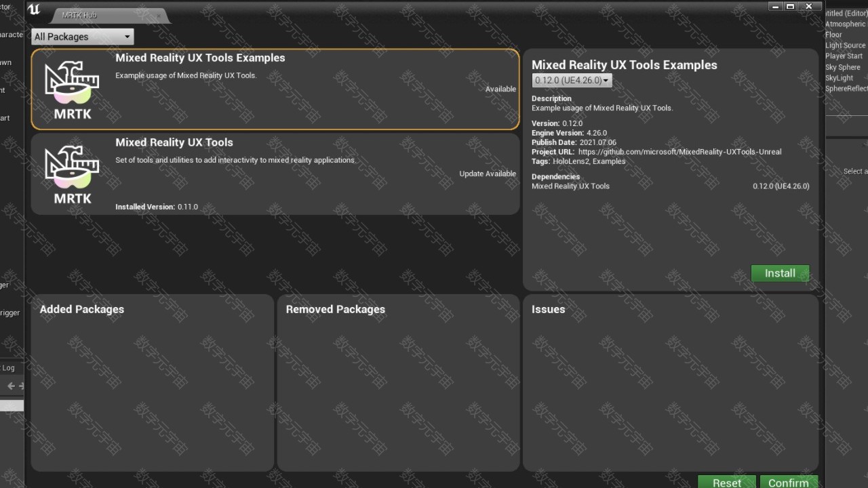
Task: Maximize the MRTK Hub window
Action: [x=791, y=6]
